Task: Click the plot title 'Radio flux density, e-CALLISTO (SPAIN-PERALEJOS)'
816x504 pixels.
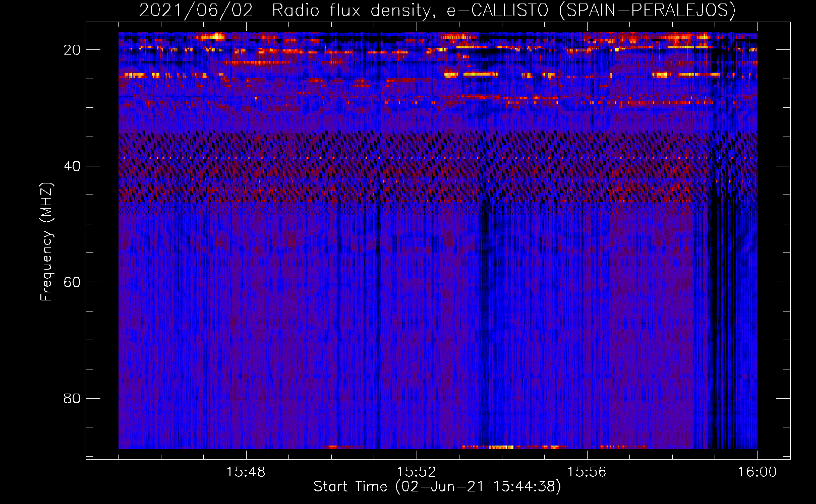Action: point(504,11)
